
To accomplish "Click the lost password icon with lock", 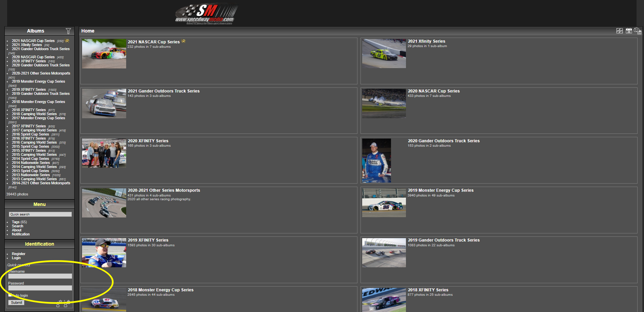I will [x=66, y=303].
